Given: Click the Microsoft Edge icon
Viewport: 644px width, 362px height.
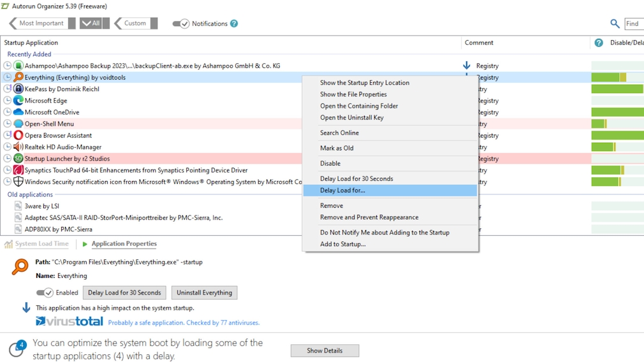Looking at the screenshot, I should [18, 101].
